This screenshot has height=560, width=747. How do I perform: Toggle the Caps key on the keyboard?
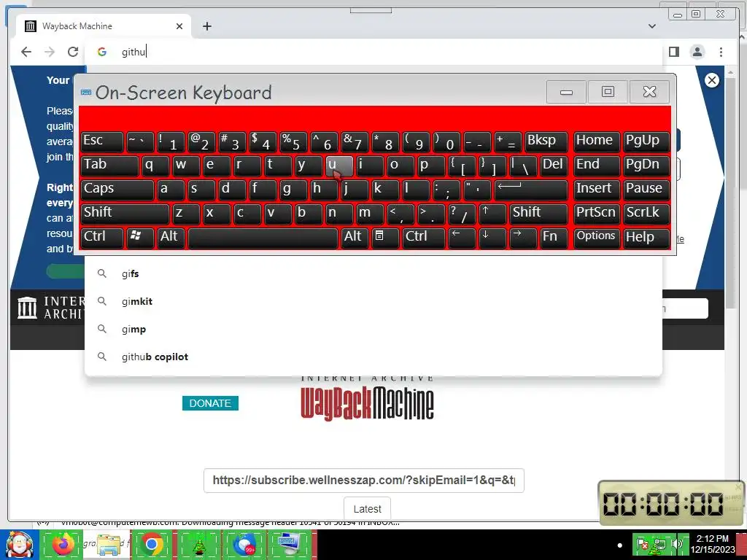[117, 189]
